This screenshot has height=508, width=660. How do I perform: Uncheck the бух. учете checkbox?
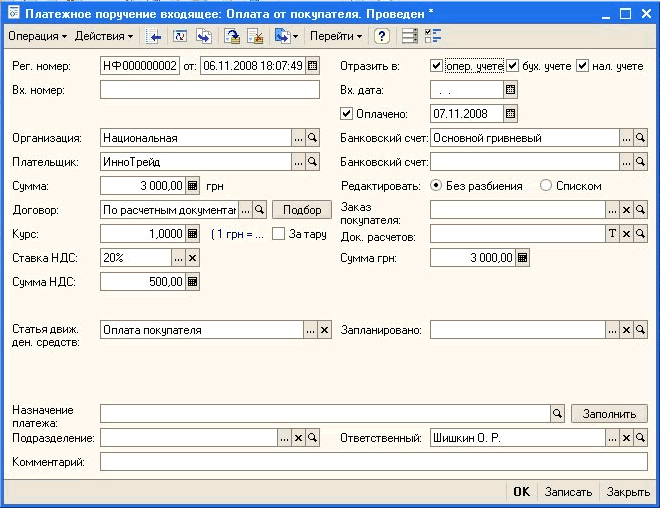pyautogui.click(x=513, y=66)
